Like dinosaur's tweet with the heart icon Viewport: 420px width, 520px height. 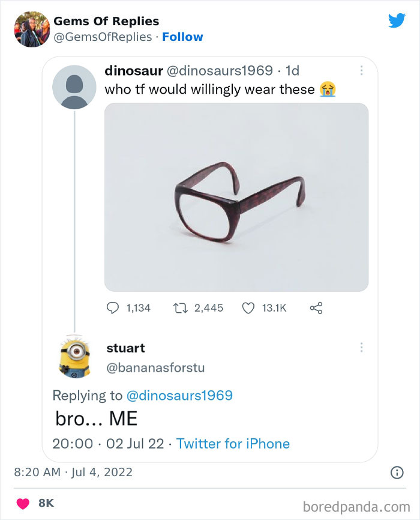point(248,307)
